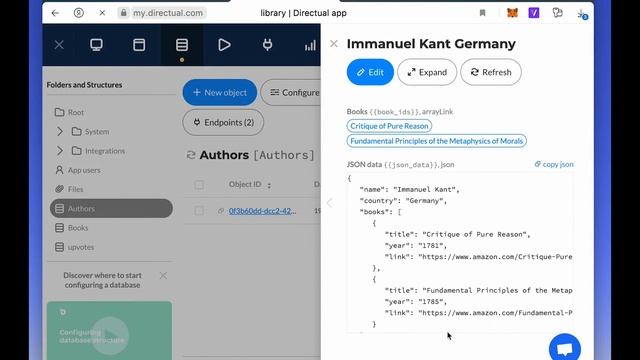
Task: Toggle the select-all header checkbox
Action: coord(199,185)
